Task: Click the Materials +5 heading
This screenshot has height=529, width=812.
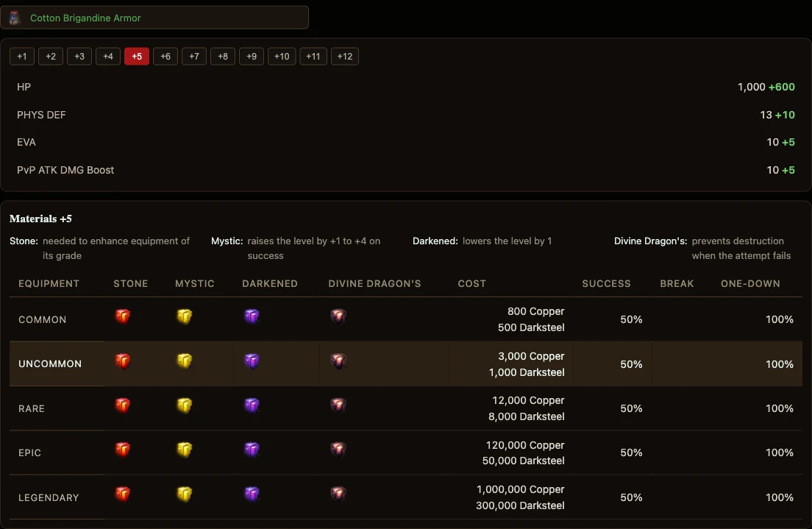Action: tap(40, 219)
